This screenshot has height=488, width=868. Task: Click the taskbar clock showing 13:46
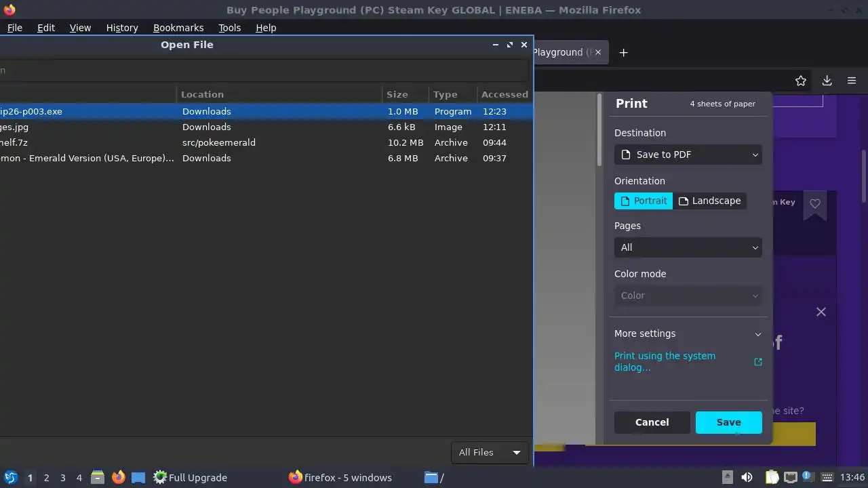[x=852, y=477]
